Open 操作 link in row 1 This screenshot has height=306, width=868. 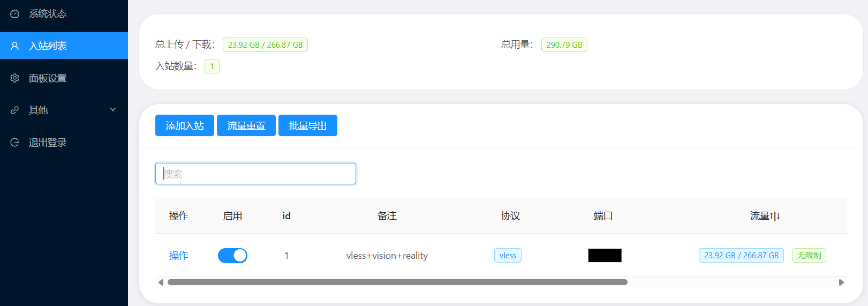point(179,256)
